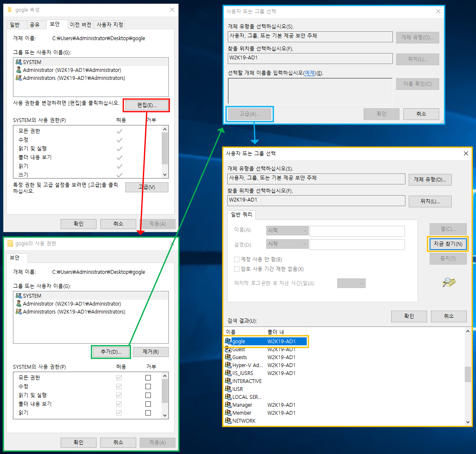This screenshot has height=454, width=476.
Task: Click the 폴더 내 column header
Action: coord(286,332)
